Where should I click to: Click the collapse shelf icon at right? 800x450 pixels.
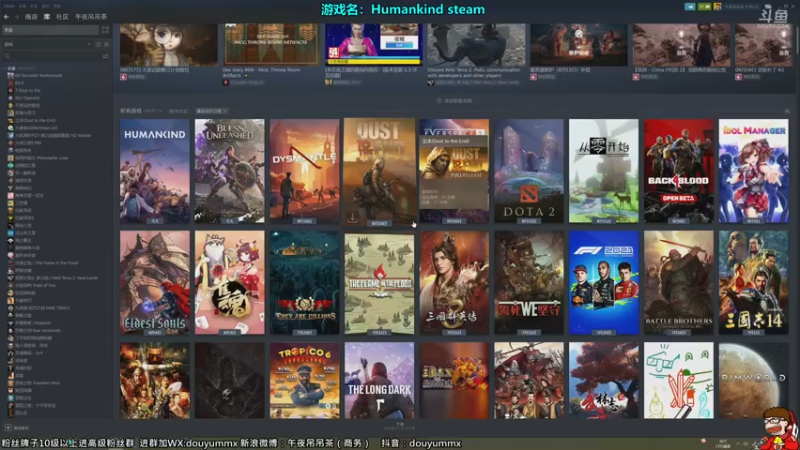tap(786, 111)
